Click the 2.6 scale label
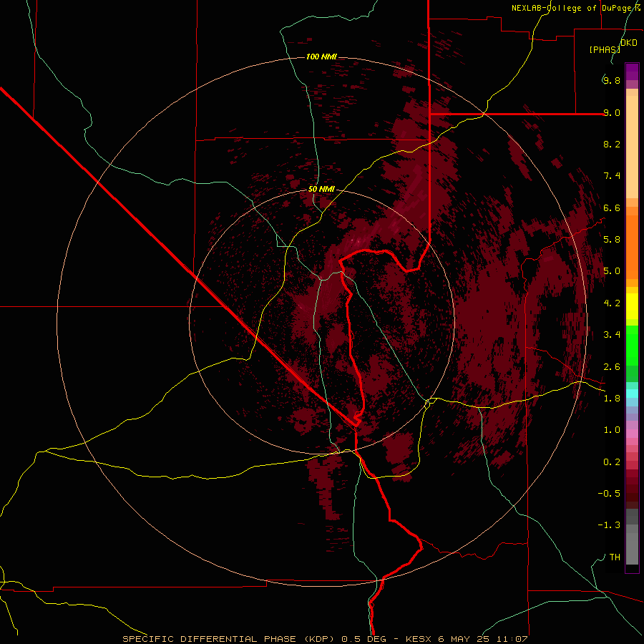Image resolution: width=644 pixels, height=644 pixels. coord(612,367)
